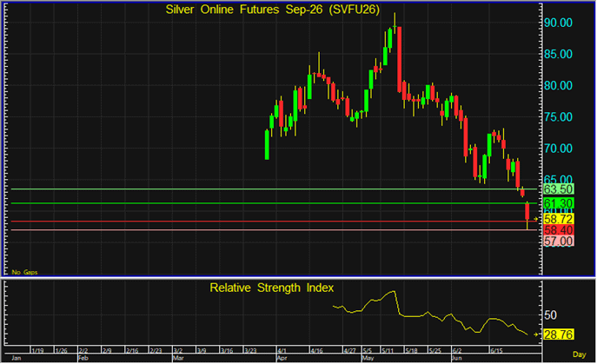Click the 4/27 date label
Viewport: 597px width, 364px height.
click(350, 350)
